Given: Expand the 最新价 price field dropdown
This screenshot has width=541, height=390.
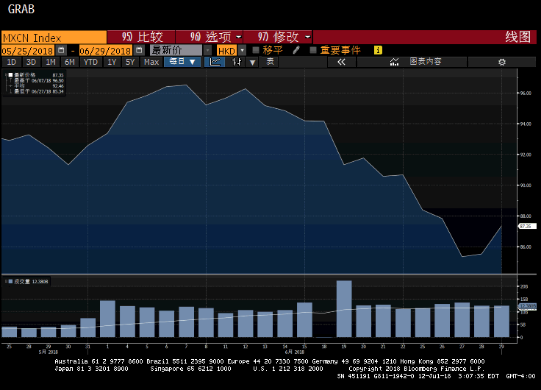Looking at the screenshot, I should point(207,51).
